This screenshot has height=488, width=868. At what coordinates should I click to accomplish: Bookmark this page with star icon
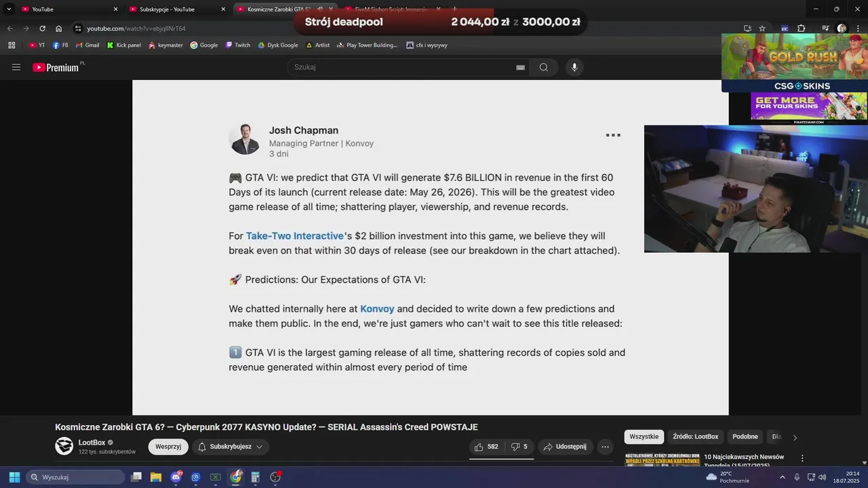(762, 28)
